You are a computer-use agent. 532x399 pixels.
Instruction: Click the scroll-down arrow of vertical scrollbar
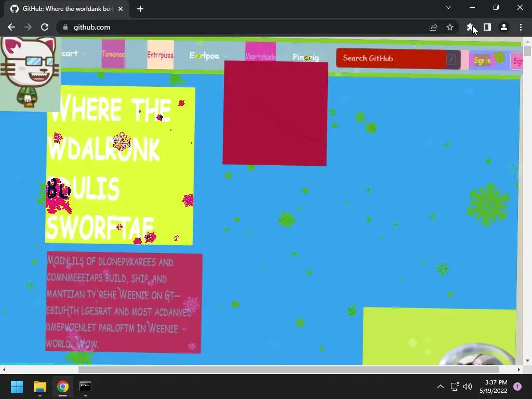pos(527,361)
